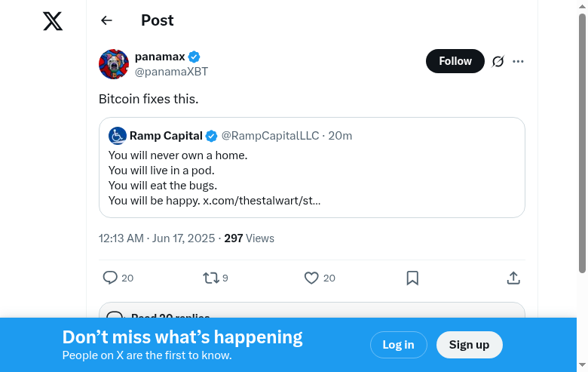Viewport: 588px width, 372px height.
Task: Click the Sign up button
Action: [469, 345]
